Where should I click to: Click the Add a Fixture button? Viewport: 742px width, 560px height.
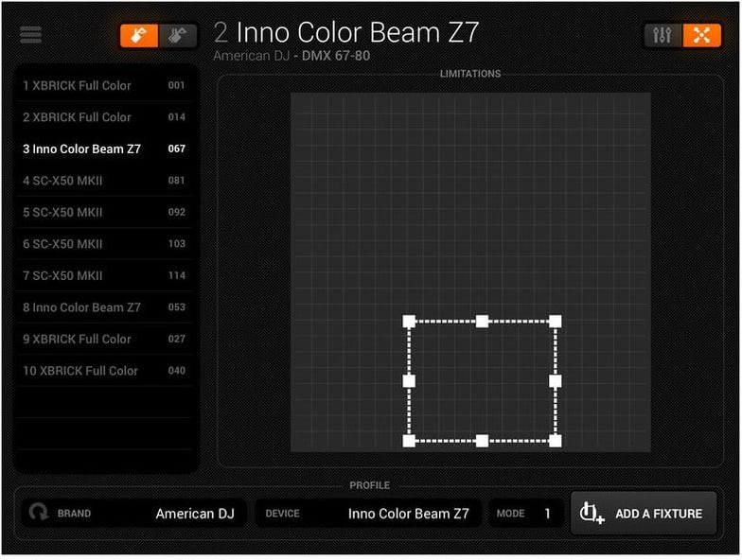tap(644, 513)
